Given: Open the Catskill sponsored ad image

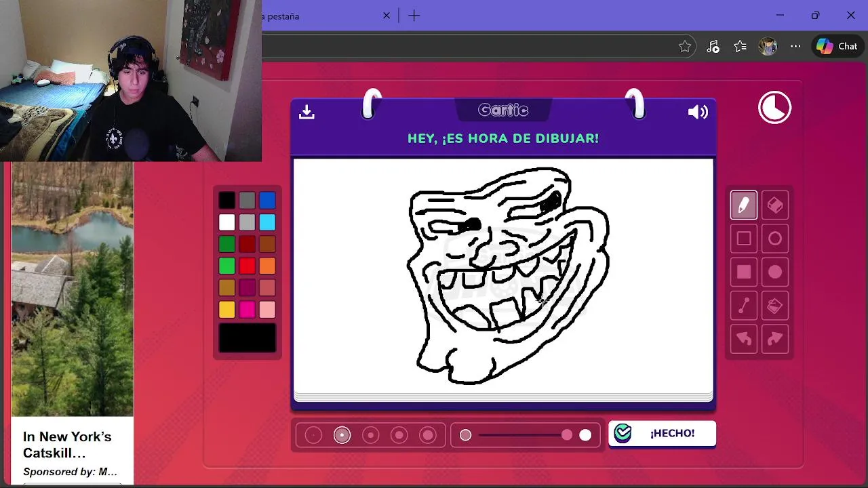Looking at the screenshot, I should (x=73, y=289).
